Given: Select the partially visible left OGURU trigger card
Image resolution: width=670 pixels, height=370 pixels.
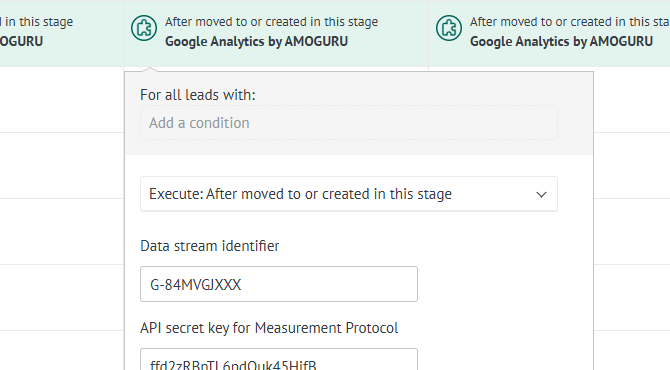Looking at the screenshot, I should coord(62,33).
